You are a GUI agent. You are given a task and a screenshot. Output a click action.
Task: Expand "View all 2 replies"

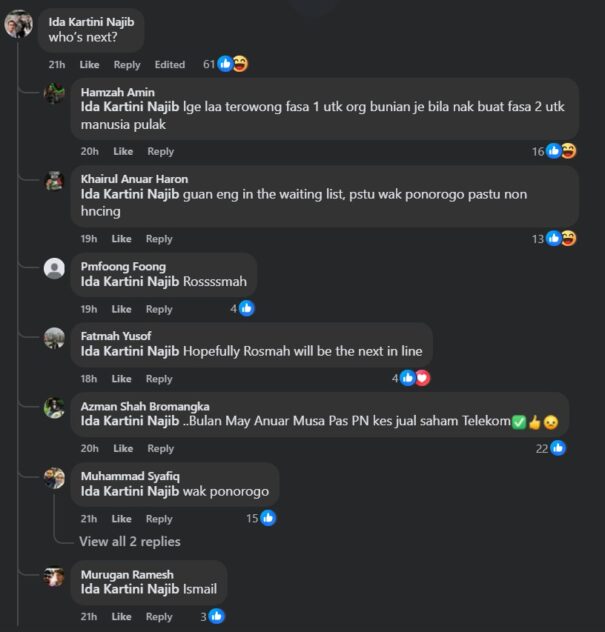(130, 542)
